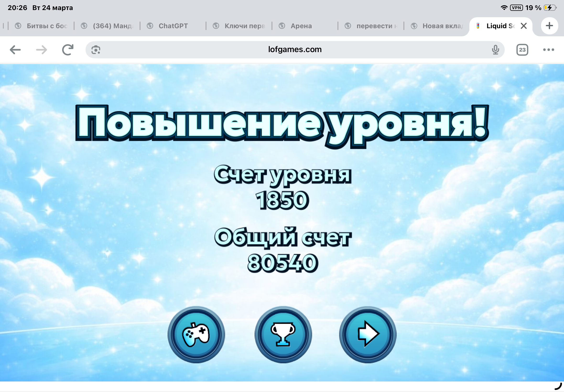The image size is (564, 392).
Task: Select the Ключи перв tab
Action: 244,26
